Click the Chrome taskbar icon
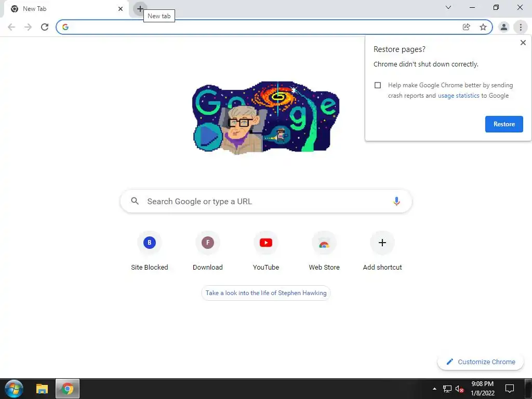 tap(68, 389)
